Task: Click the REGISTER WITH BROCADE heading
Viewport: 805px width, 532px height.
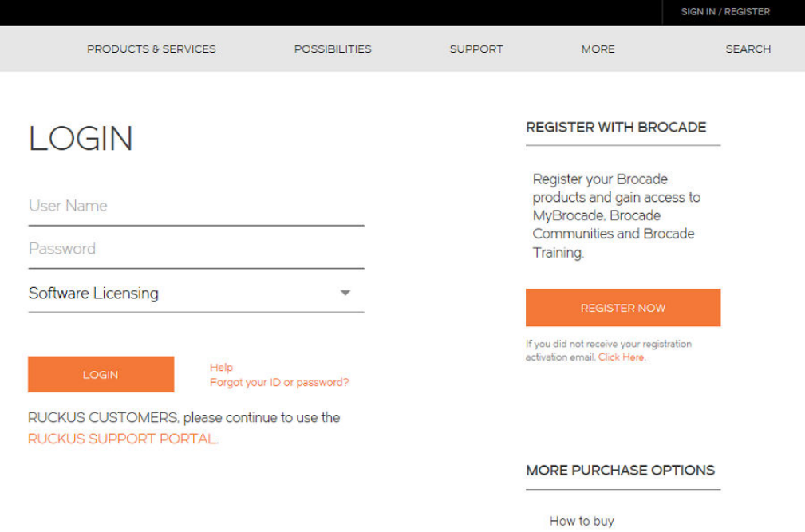Action: pyautogui.click(x=616, y=128)
